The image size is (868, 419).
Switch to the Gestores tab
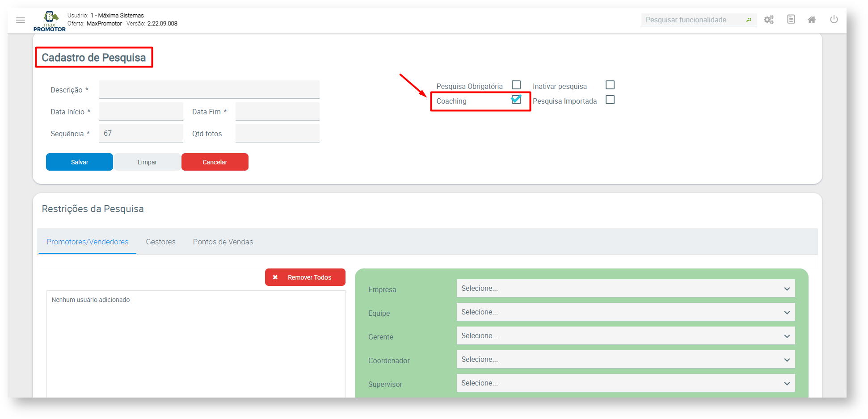161,242
